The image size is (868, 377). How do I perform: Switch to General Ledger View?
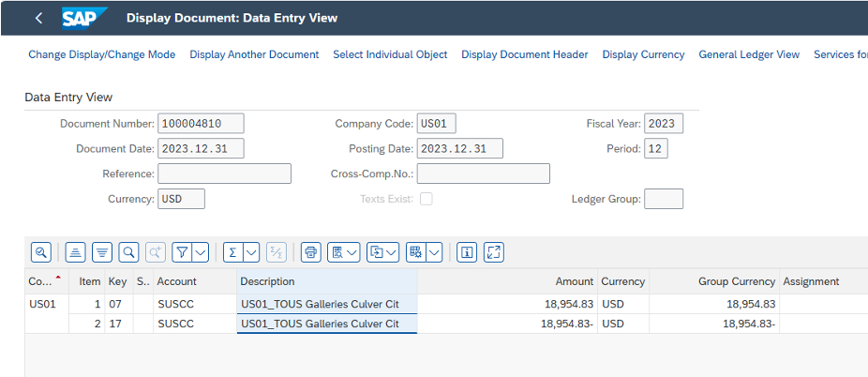pos(749,54)
